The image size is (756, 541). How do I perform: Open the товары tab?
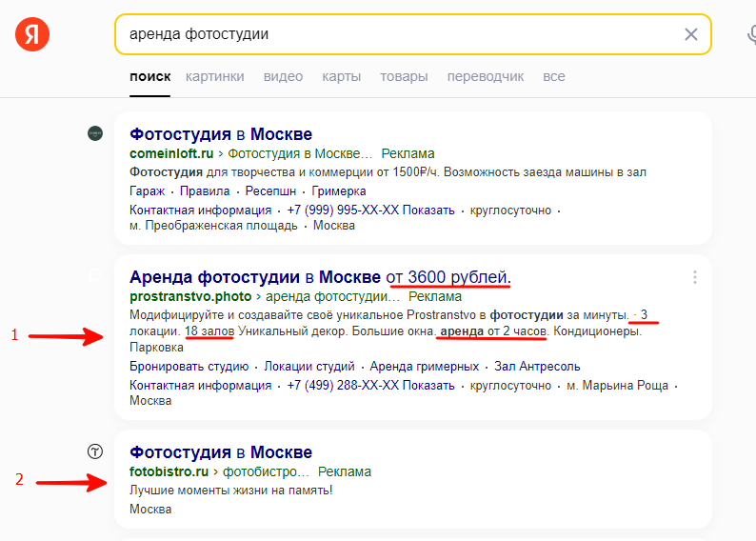(x=404, y=76)
